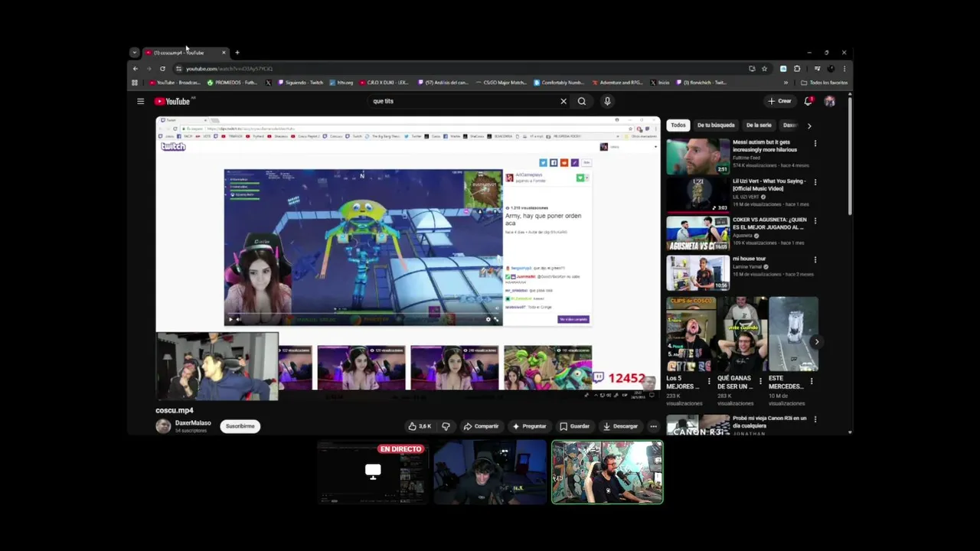
Task: Open Messi autism video thumbnail
Action: pos(697,156)
